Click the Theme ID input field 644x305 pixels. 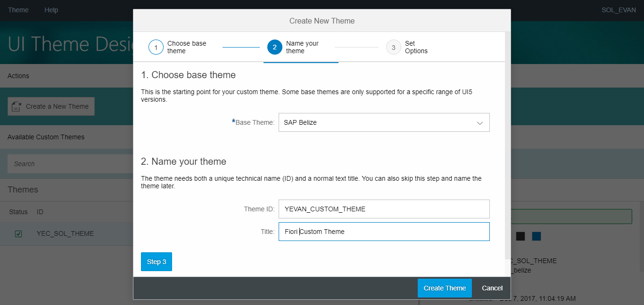(x=384, y=209)
